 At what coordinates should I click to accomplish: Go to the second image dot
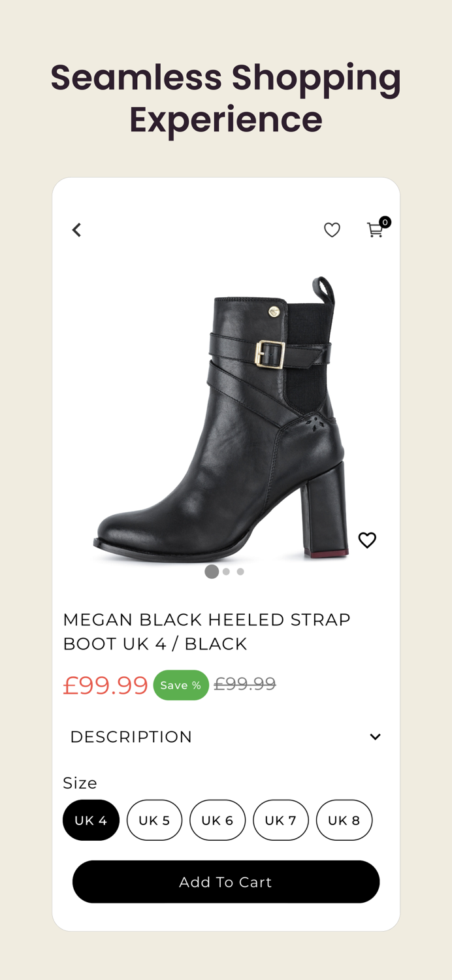coord(226,572)
